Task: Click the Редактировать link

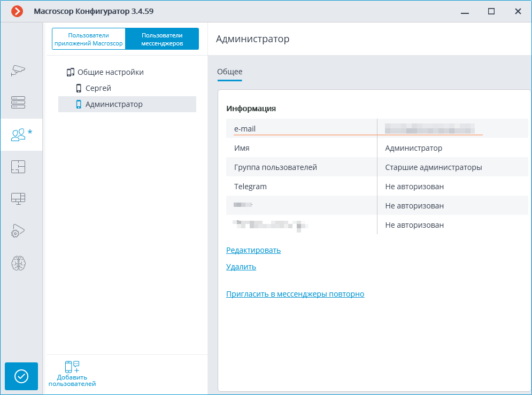Action: [253, 250]
